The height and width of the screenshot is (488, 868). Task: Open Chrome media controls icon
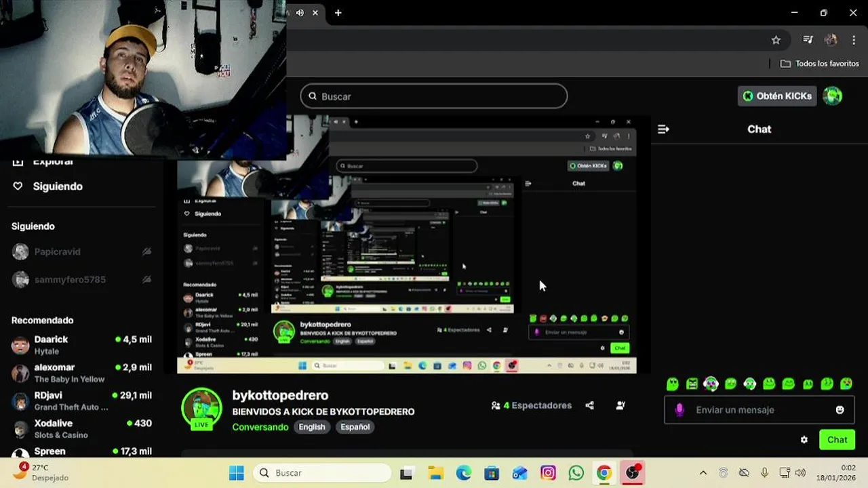pyautogui.click(x=808, y=40)
